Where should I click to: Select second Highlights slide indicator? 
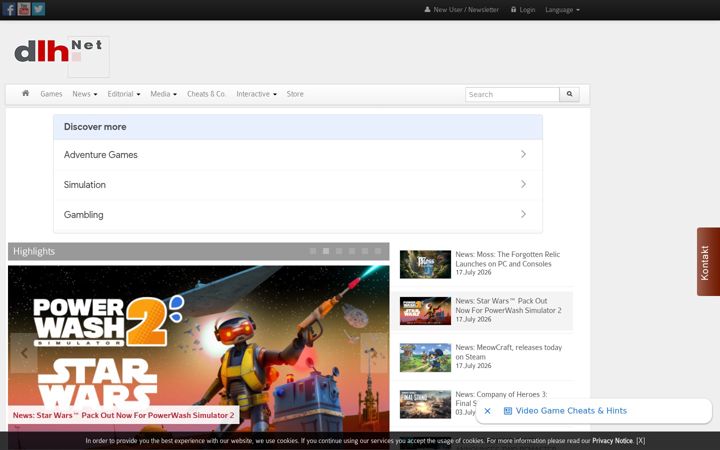point(326,251)
